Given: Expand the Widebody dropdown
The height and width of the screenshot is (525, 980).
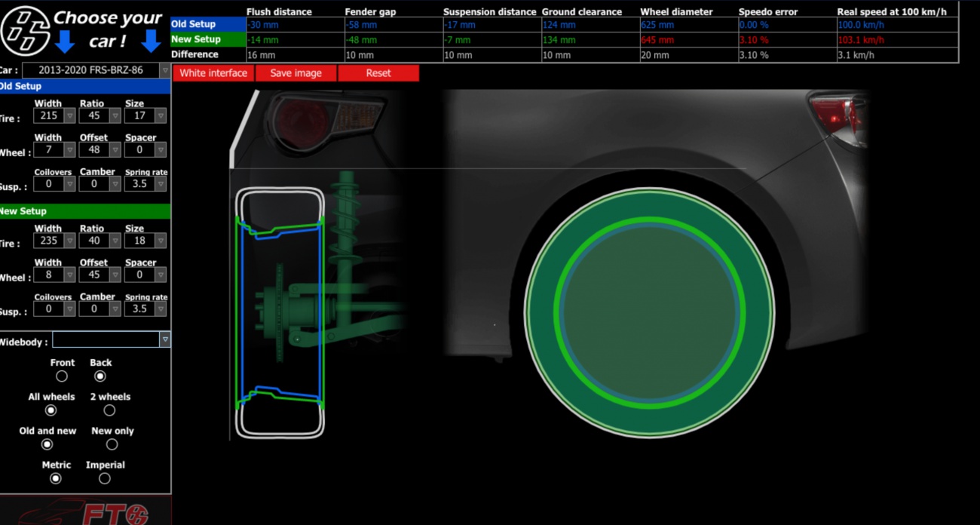Looking at the screenshot, I should [x=111, y=340].
